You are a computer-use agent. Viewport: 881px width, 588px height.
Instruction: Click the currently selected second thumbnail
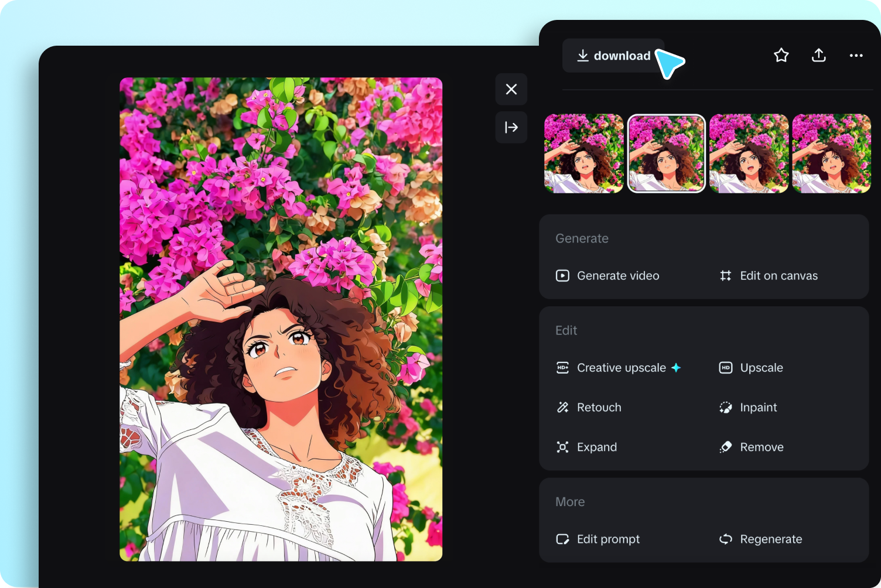666,153
